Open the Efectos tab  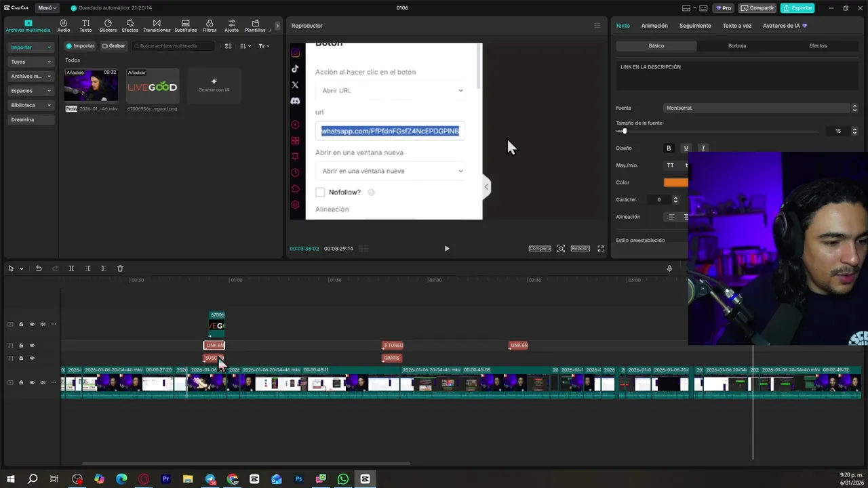coord(130,26)
